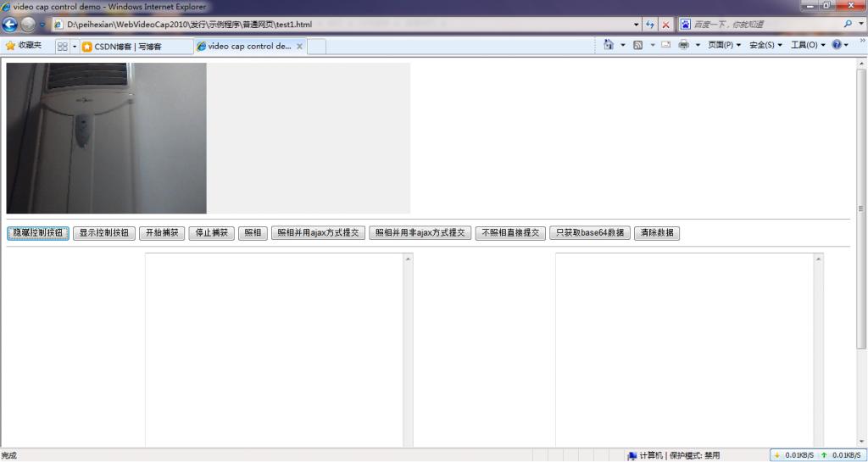868x462 pixels.
Task: Click inside the left text area
Action: pyautogui.click(x=275, y=350)
